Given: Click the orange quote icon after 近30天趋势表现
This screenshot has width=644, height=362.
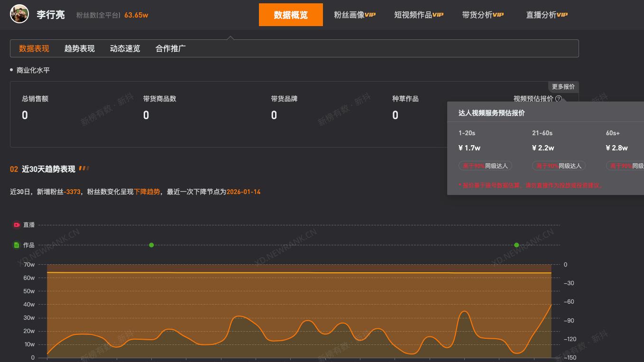Looking at the screenshot, I should pos(84,168).
